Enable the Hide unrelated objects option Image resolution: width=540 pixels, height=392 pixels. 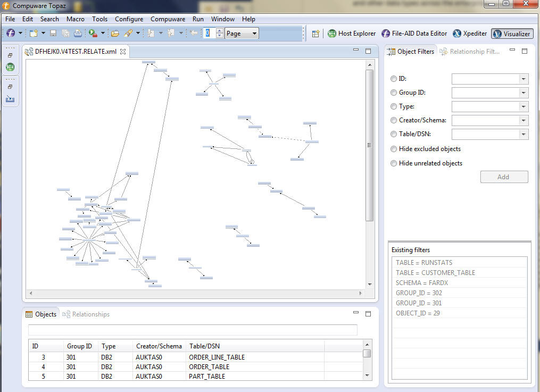click(393, 163)
